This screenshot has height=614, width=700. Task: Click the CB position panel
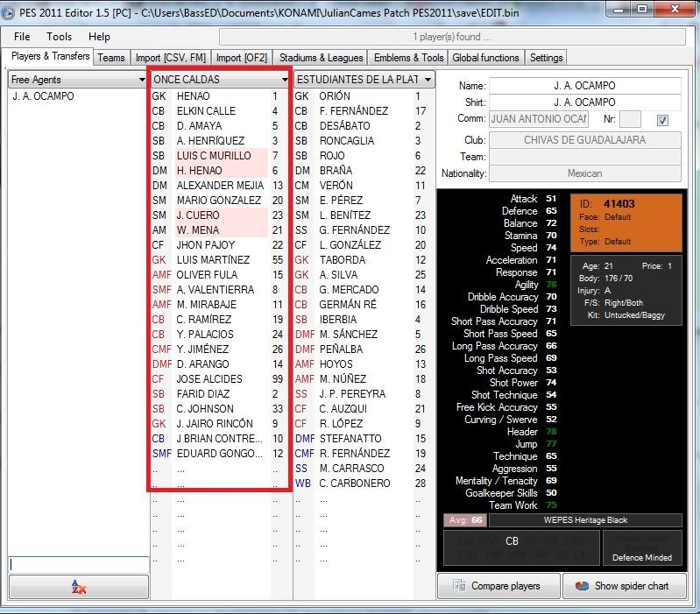(x=520, y=548)
